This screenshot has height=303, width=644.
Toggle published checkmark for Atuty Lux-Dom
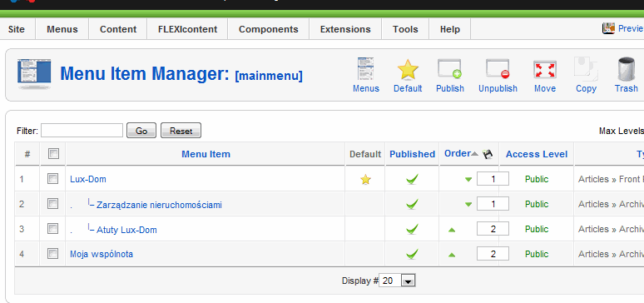pos(412,229)
